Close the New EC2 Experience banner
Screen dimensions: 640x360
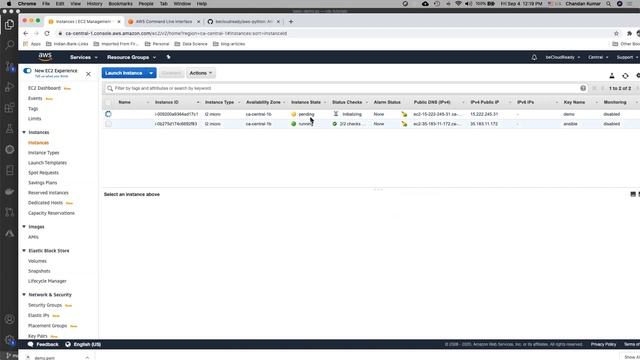coord(88,74)
